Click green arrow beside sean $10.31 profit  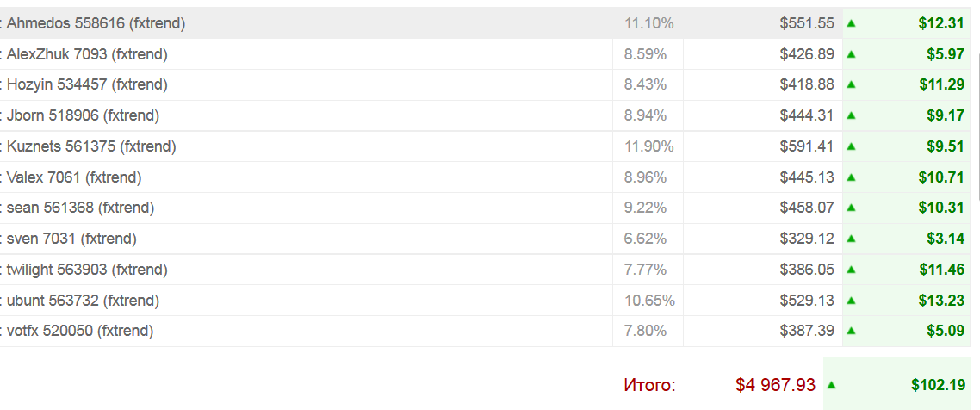point(852,208)
